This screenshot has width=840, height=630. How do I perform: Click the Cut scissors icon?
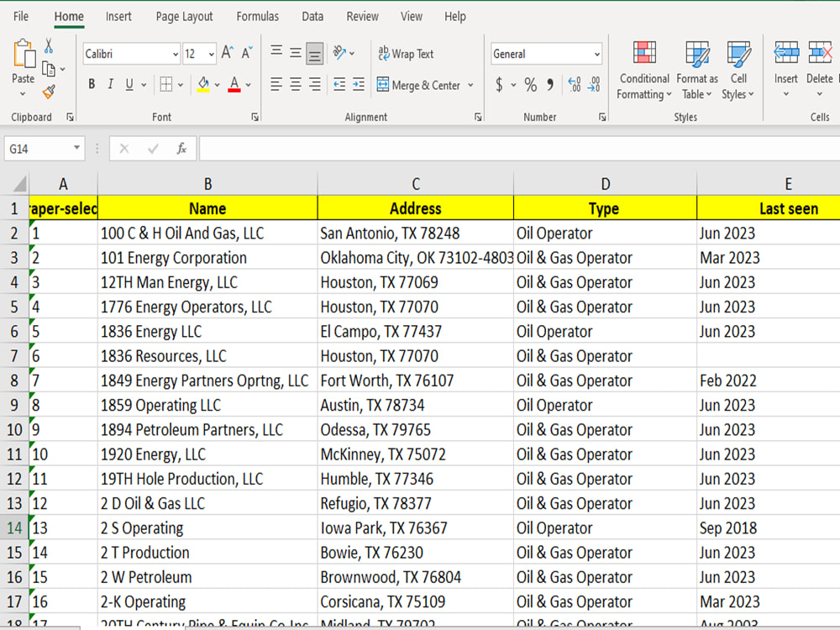pyautogui.click(x=49, y=46)
